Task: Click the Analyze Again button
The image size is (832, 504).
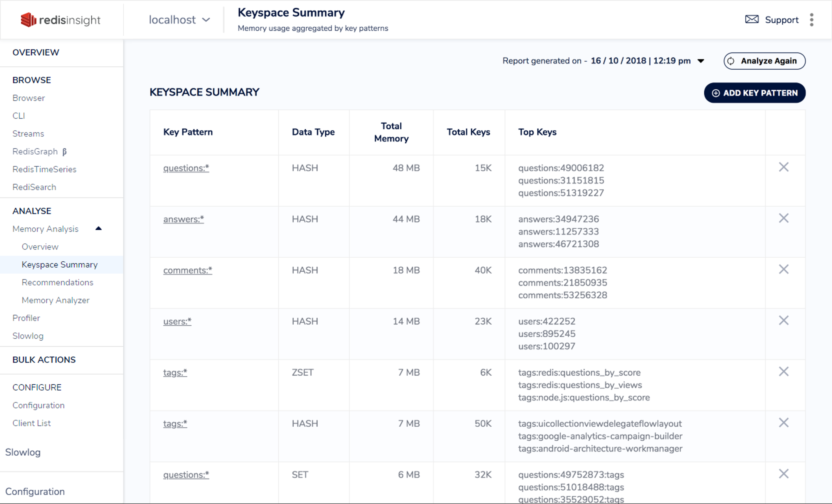Action: click(x=764, y=61)
